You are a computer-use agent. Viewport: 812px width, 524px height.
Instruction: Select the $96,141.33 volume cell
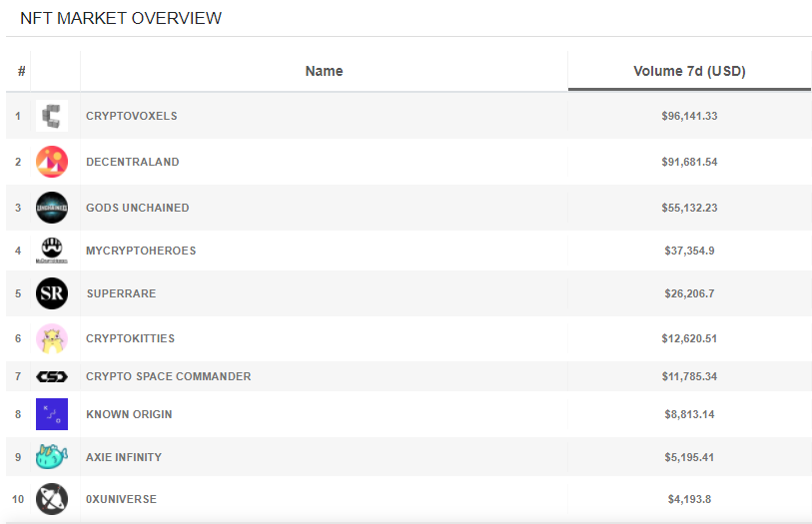(x=689, y=116)
